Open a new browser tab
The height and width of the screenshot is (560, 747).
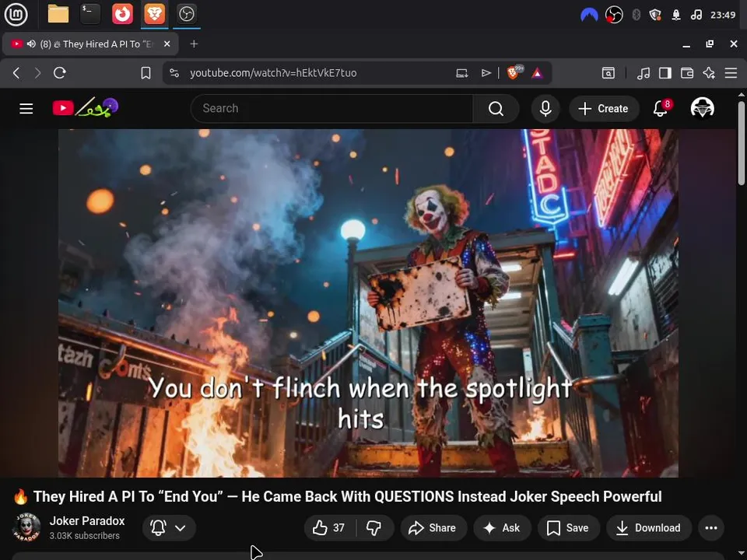(x=194, y=44)
